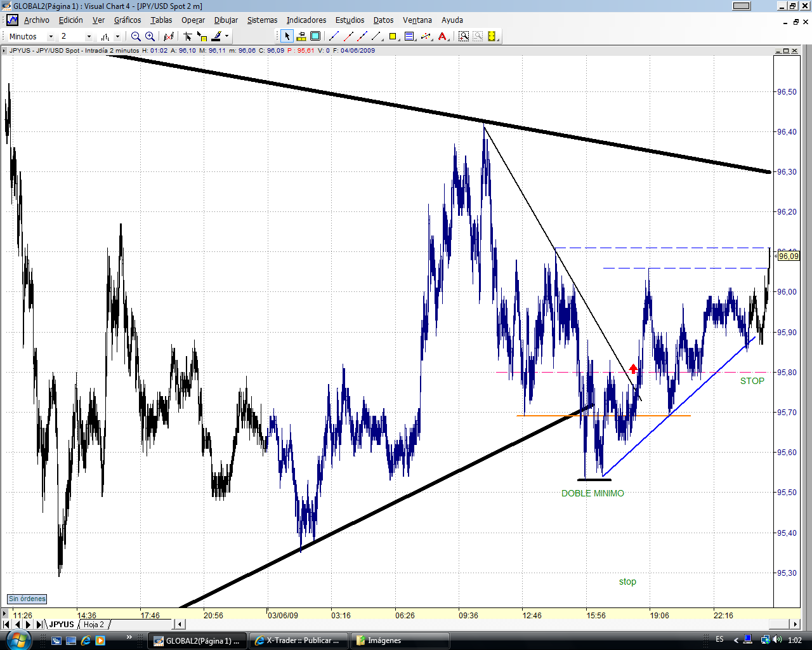Click the scroll left arrow of horizontal scrollbar
Screen dimensions: 812x650
pos(180,625)
